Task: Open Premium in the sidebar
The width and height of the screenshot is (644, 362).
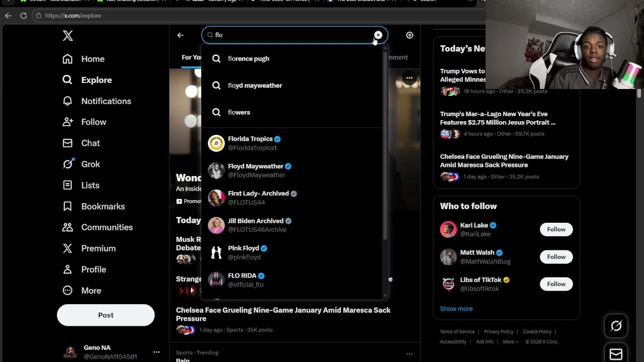Action: [x=89, y=248]
